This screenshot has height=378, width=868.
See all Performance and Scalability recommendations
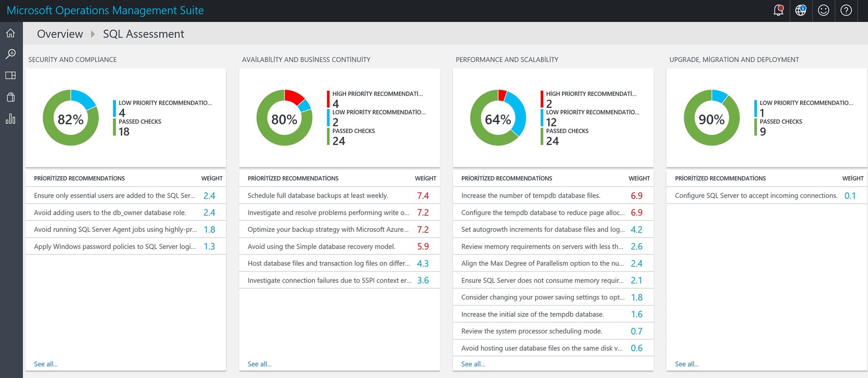click(473, 364)
